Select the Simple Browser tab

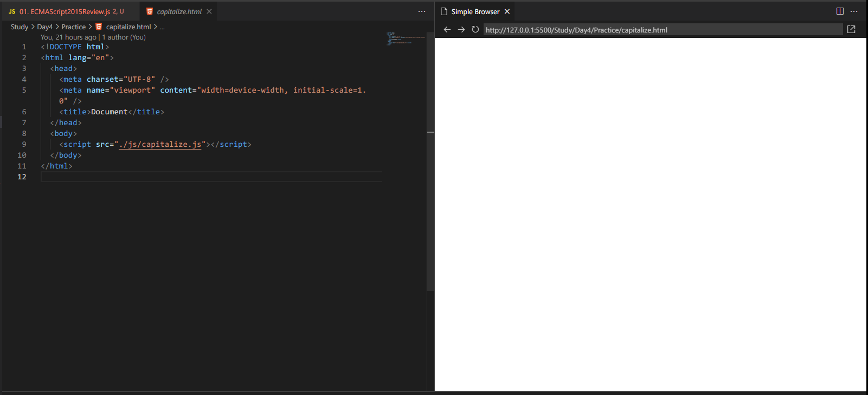click(475, 11)
